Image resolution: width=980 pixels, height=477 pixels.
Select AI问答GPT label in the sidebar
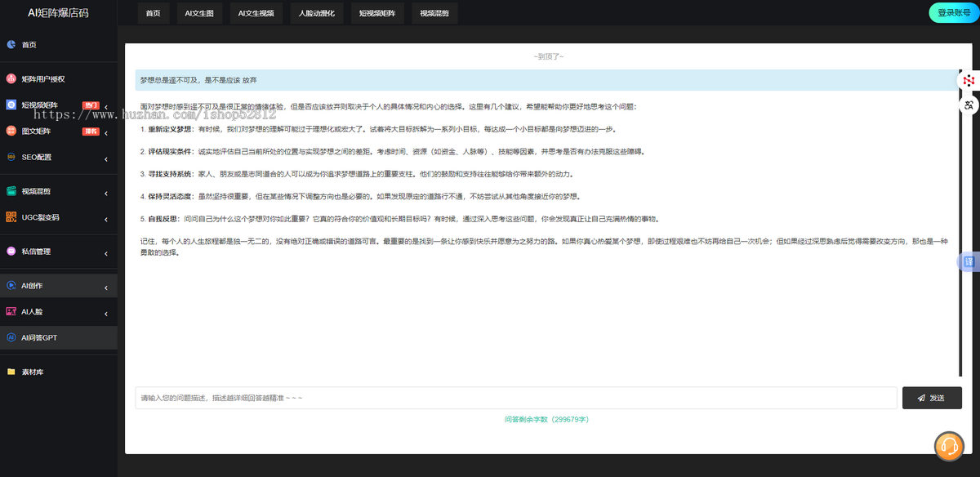(x=39, y=337)
